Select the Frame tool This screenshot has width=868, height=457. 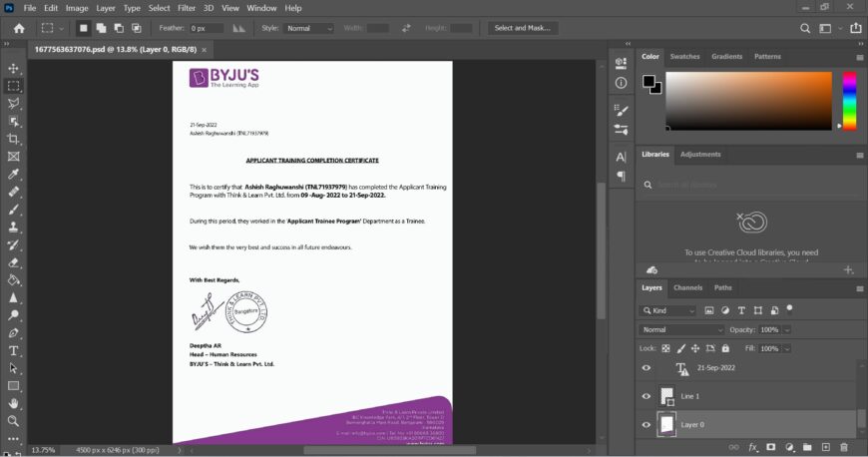coord(13,157)
